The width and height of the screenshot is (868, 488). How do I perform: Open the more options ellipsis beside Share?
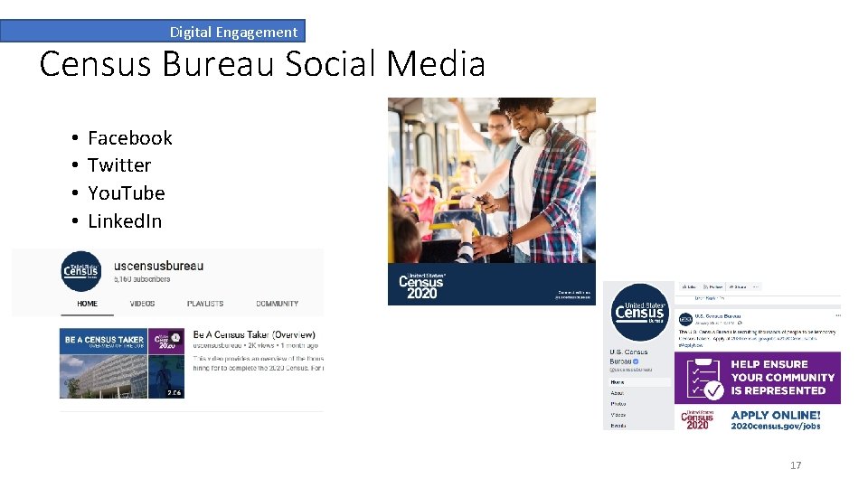click(756, 286)
